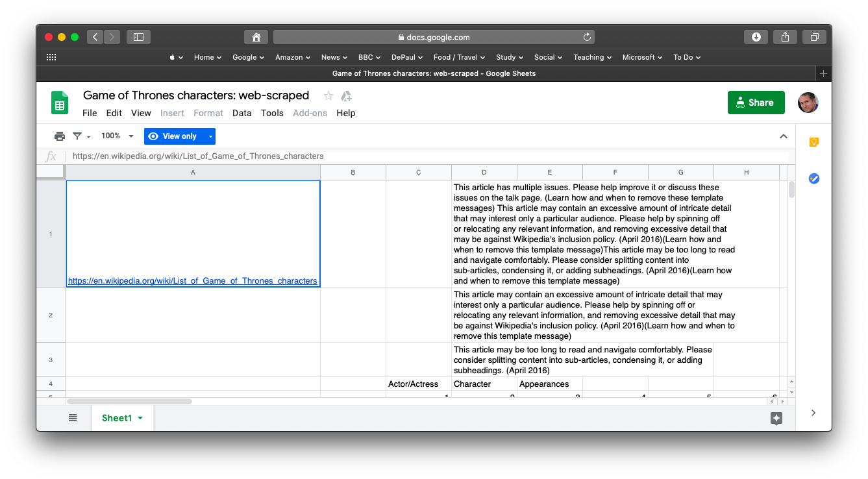Click the filter icon in the toolbar
Image resolution: width=868 pixels, height=479 pixels.
pyautogui.click(x=77, y=136)
